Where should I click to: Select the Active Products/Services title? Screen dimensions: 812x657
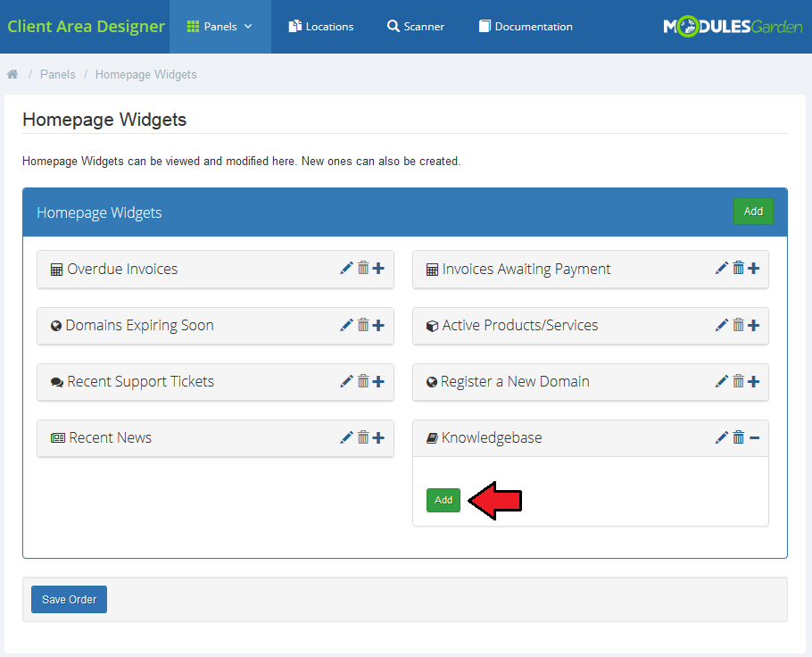click(x=520, y=326)
